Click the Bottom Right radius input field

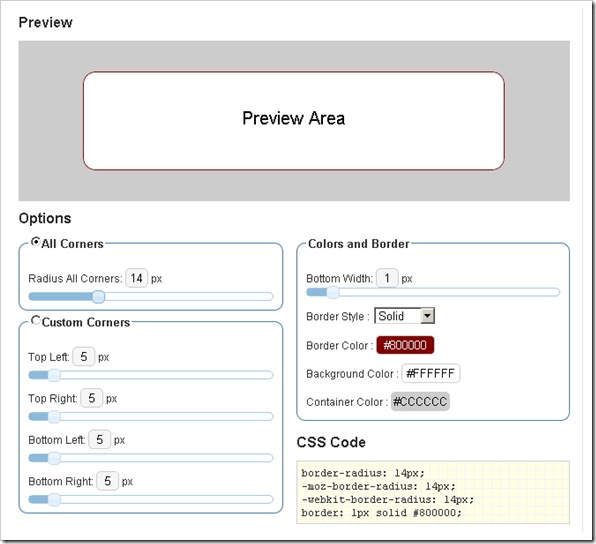click(108, 481)
